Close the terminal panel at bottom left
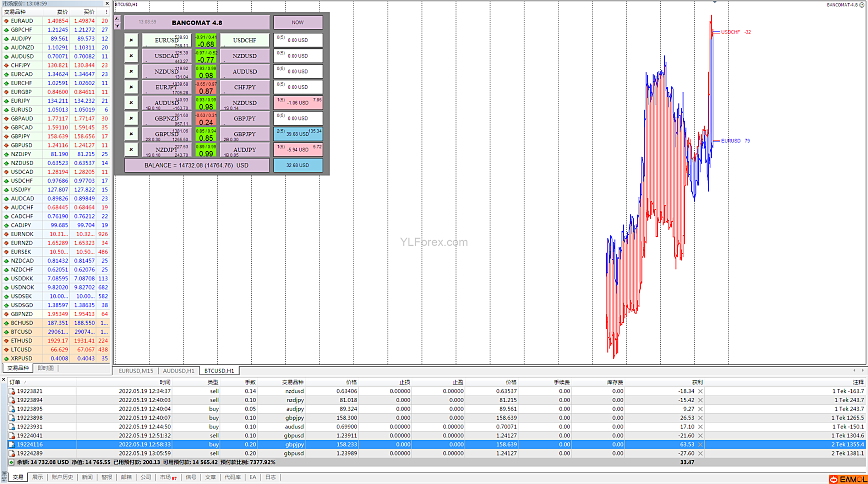The width and height of the screenshot is (868, 484). coord(4,380)
